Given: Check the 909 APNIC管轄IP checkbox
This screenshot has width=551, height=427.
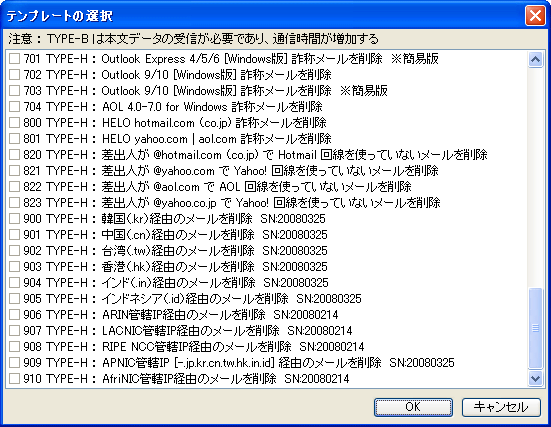Looking at the screenshot, I should point(14,362).
